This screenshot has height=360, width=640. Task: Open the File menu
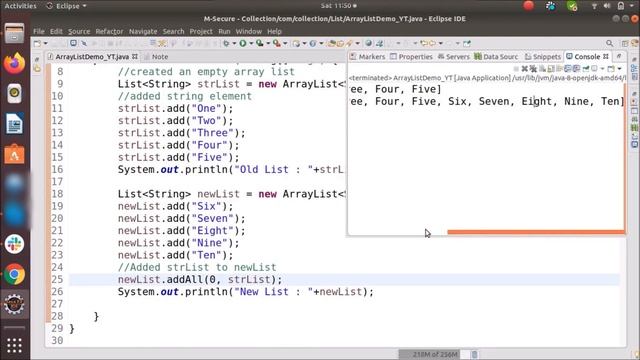coord(39,31)
